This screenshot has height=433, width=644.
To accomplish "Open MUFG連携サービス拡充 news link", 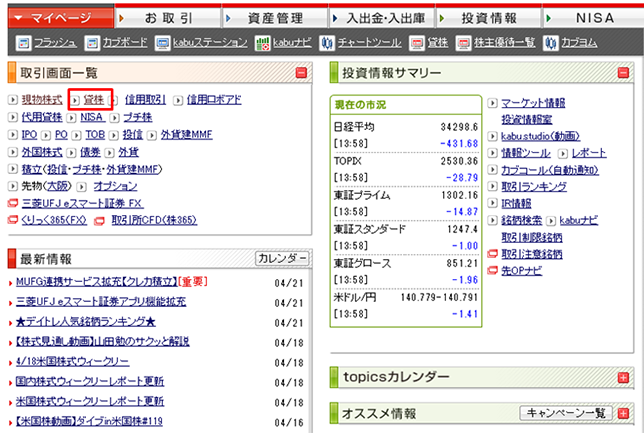I will (x=97, y=282).
